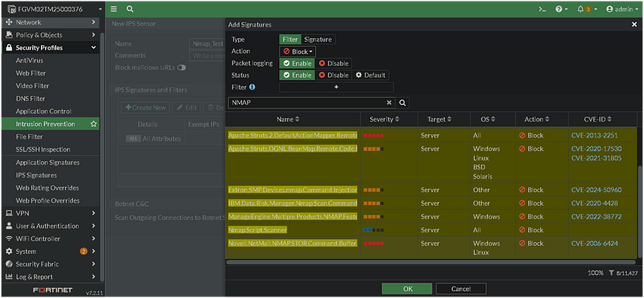Open the help question mark menu

562,9
